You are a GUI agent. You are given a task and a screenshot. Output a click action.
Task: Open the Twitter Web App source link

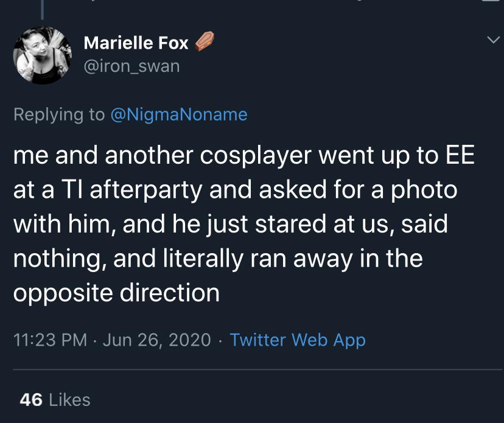(298, 340)
